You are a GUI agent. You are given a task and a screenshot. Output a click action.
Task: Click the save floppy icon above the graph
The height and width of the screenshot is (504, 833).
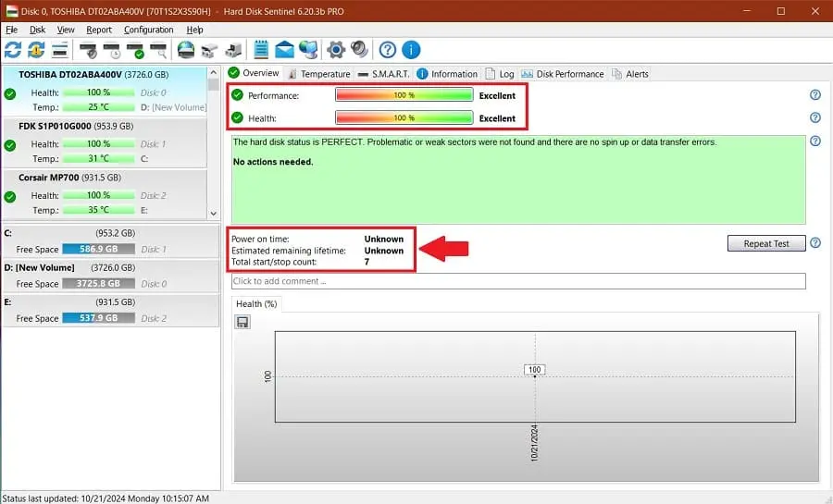(242, 322)
